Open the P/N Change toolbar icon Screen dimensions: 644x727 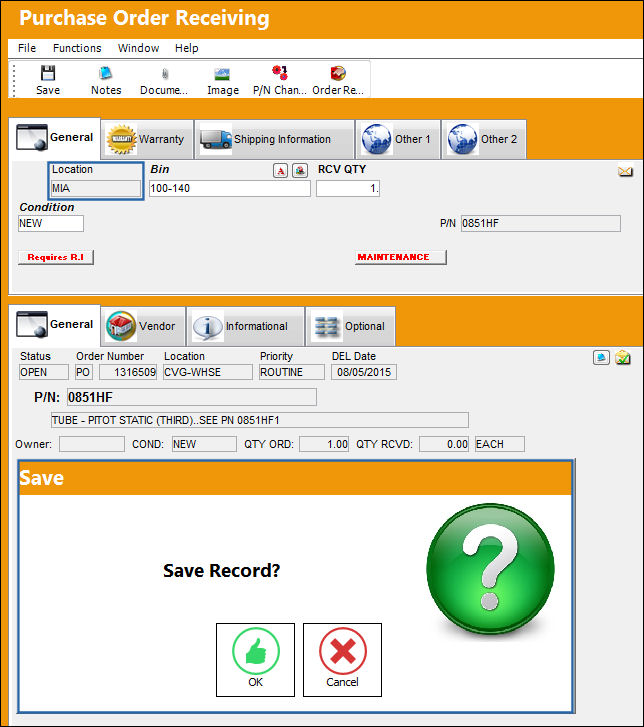pyautogui.click(x=280, y=73)
